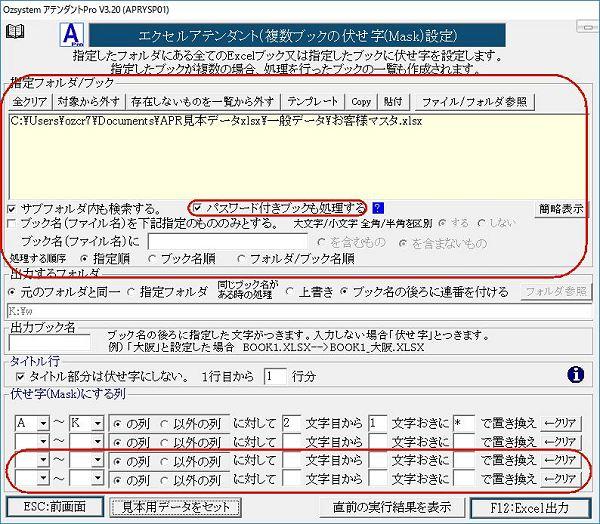Click ←クリア for the second mask row
Viewport: 600px width, 524px height.
pos(560,442)
